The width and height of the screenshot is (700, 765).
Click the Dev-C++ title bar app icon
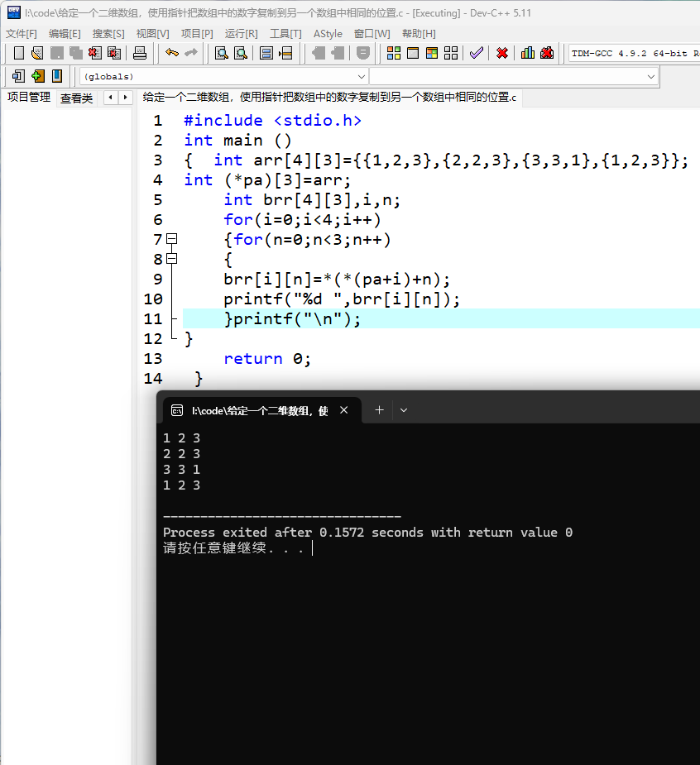14,12
